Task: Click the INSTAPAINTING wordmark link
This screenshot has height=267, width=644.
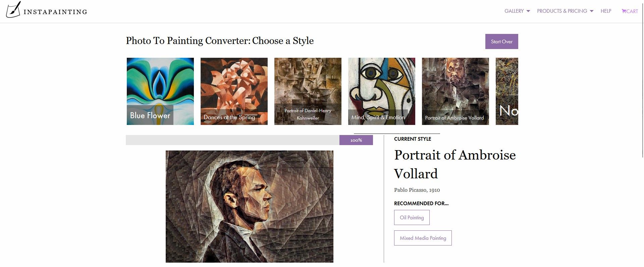Action: 55,11
